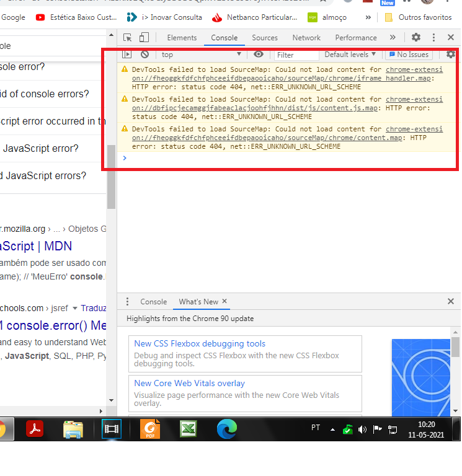Clear console with the ban icon
The height and width of the screenshot is (476, 462).
click(145, 55)
